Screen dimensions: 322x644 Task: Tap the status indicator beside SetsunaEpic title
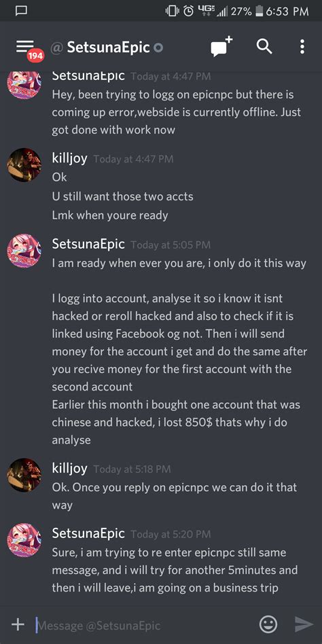pyautogui.click(x=158, y=48)
